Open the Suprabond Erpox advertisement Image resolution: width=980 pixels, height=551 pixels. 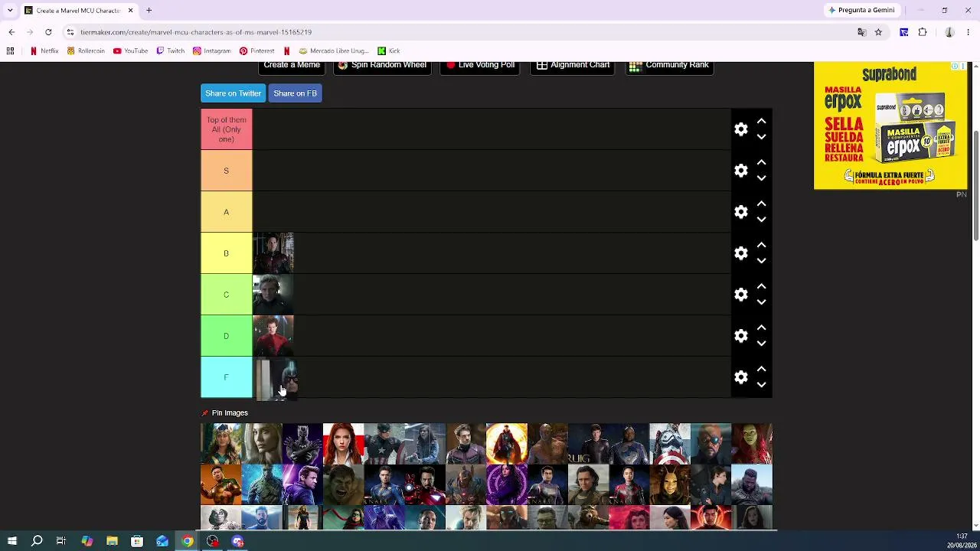pyautogui.click(x=890, y=126)
